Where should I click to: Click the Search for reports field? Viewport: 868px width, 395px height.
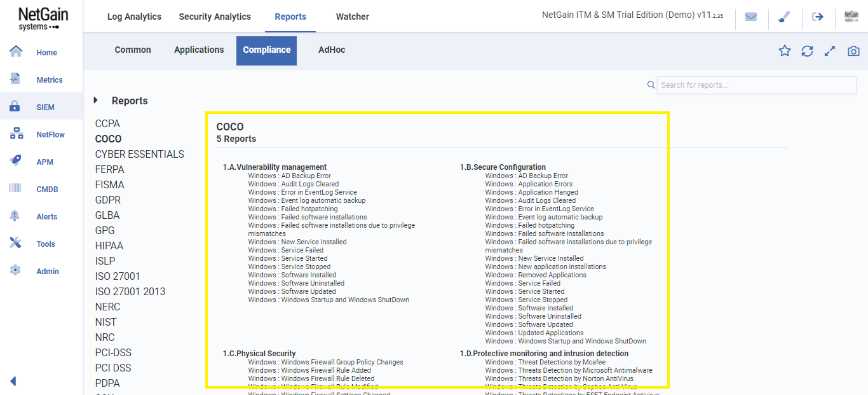click(757, 85)
